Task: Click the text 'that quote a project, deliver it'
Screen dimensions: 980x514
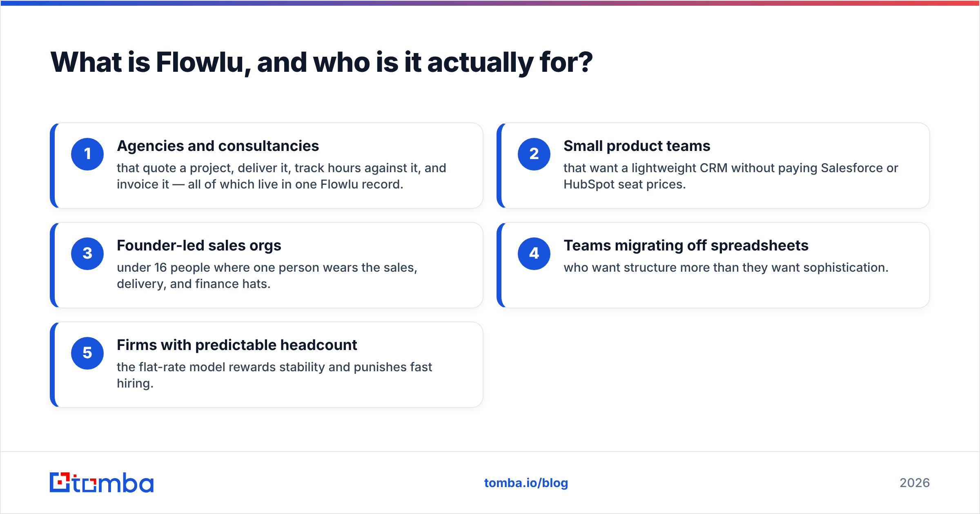Action: click(x=203, y=168)
